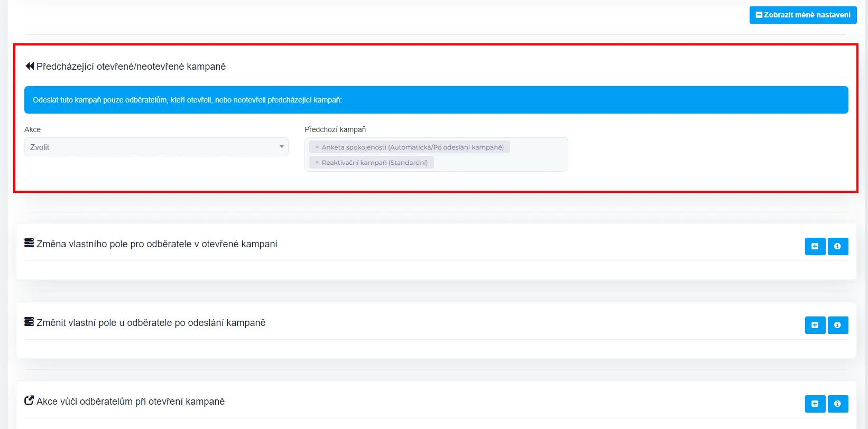Screen dimensions: 868x429
Task: Remove the 'Reaktivační kampaň' tag via its x
Action: (317, 163)
